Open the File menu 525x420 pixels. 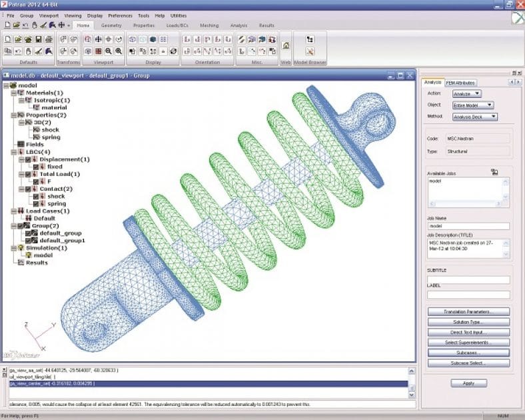click(x=11, y=16)
